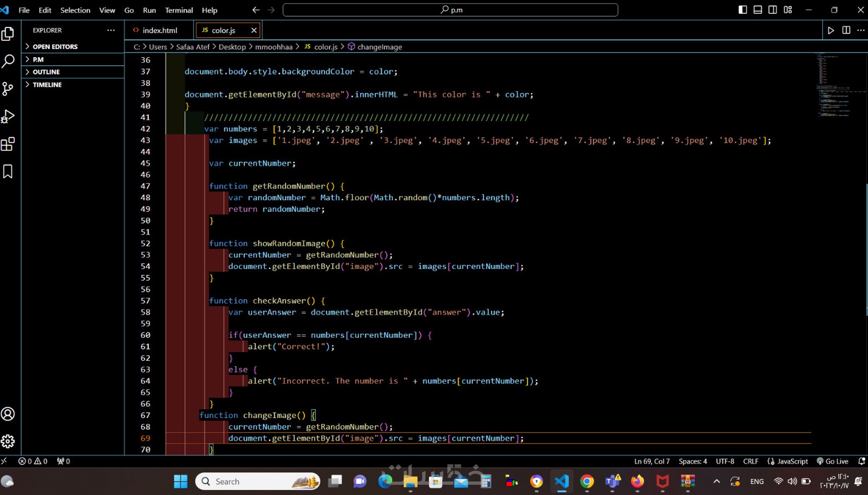Open the Extensions view
The image size is (868, 495).
point(8,144)
